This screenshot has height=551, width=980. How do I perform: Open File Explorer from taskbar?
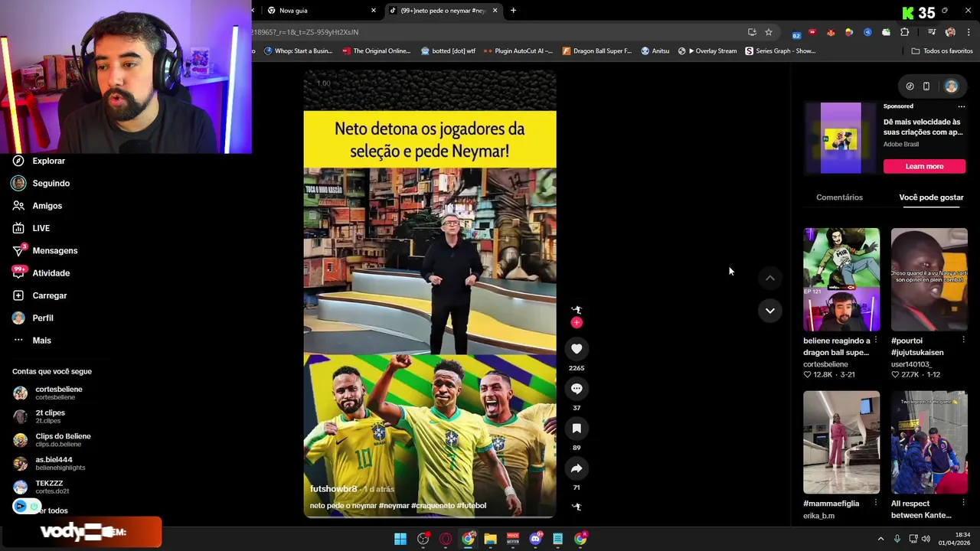click(491, 539)
